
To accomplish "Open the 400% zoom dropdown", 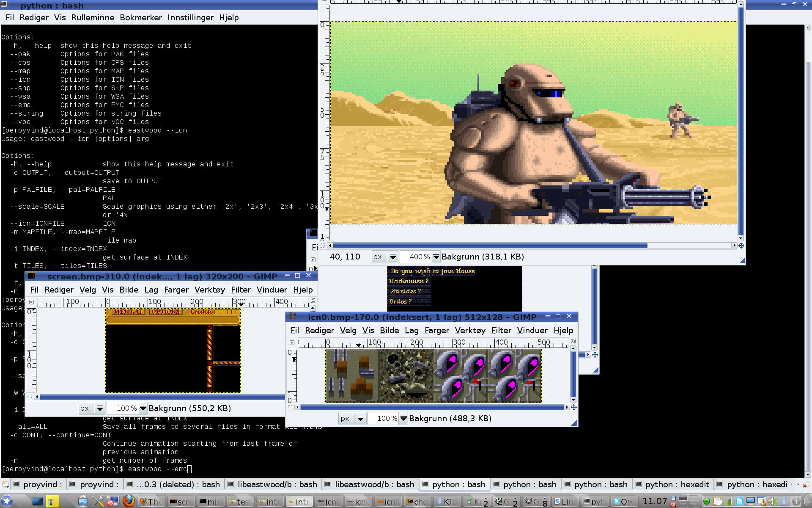I will tap(436, 257).
